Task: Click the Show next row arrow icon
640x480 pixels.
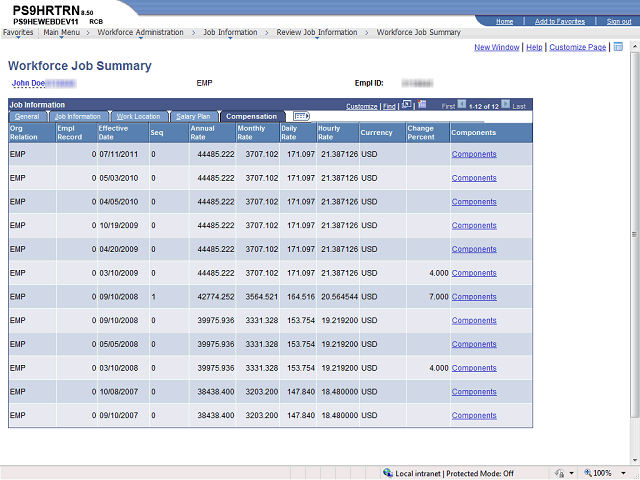Action: coord(507,105)
